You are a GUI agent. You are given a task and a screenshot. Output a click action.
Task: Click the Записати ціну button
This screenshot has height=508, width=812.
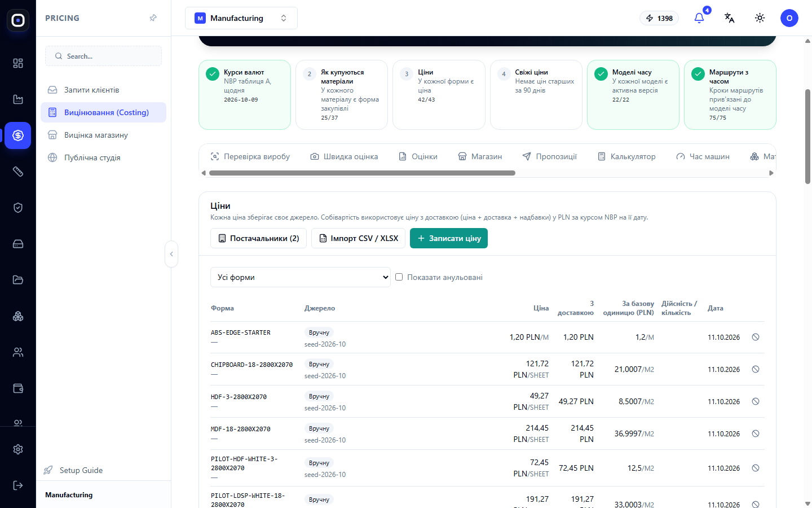pyautogui.click(x=449, y=238)
